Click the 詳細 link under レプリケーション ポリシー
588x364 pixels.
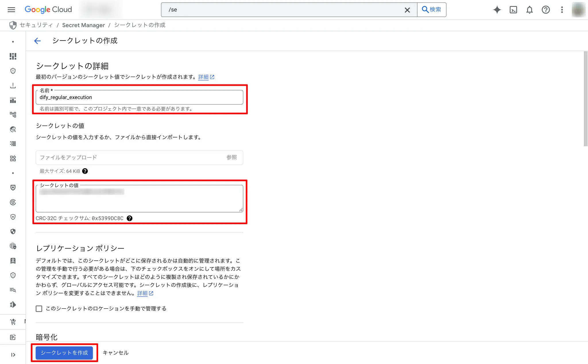tap(143, 293)
